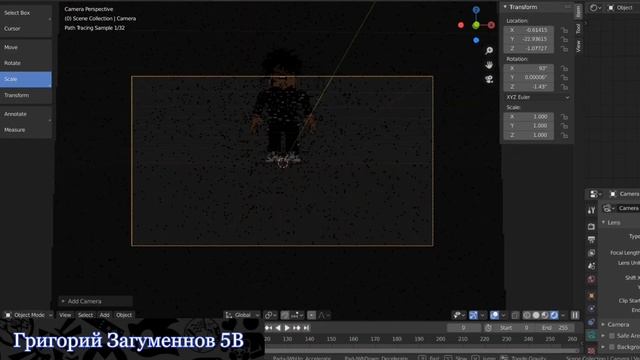Lock Location Z with padlock icon

(564, 49)
